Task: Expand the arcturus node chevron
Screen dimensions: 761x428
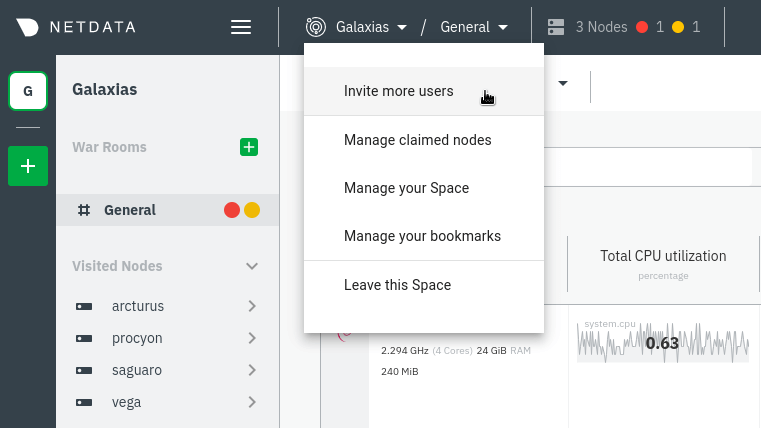Action: tap(252, 306)
